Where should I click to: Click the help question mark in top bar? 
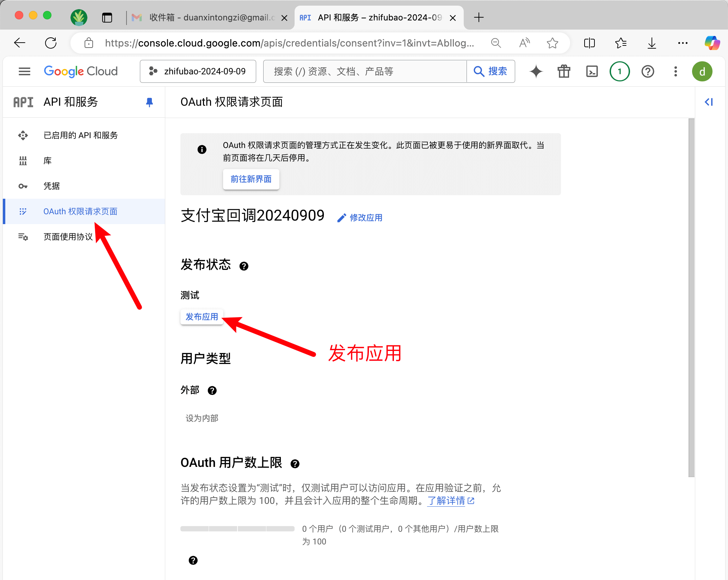coord(648,72)
